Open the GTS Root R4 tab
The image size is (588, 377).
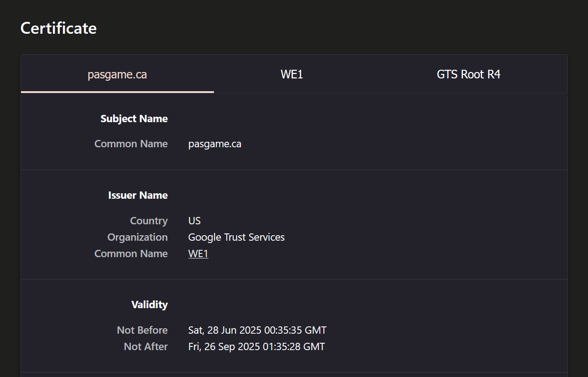[468, 74]
